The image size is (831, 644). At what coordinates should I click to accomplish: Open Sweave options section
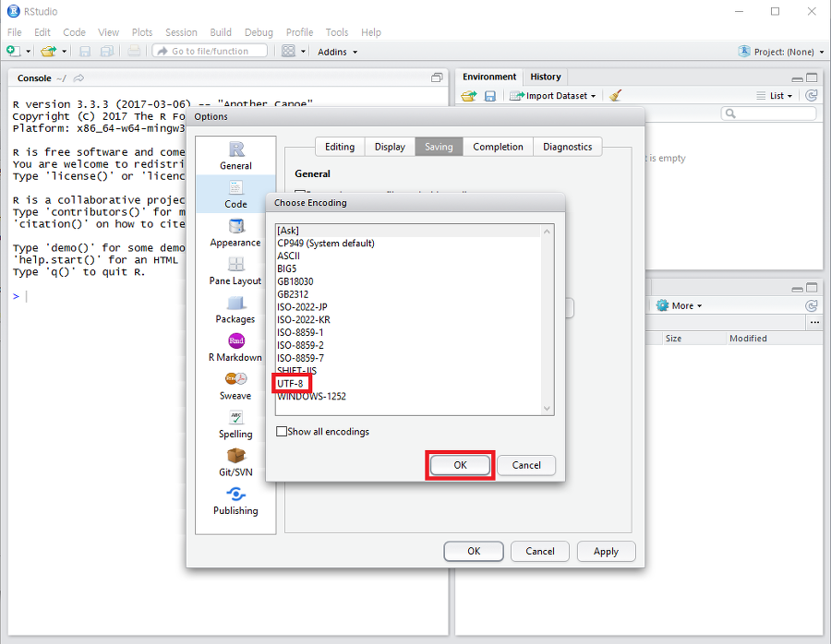(235, 386)
